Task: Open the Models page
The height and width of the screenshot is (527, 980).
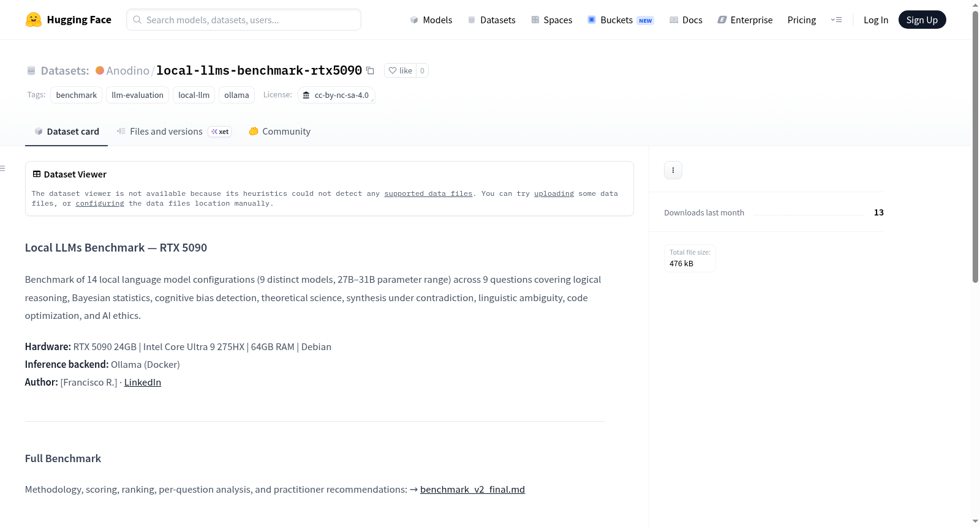Action: pyautogui.click(x=431, y=20)
